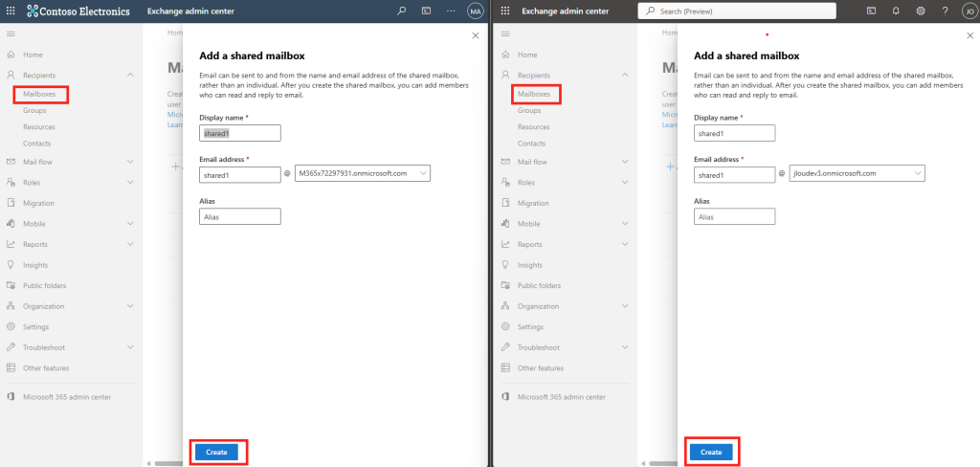Click Home icon in left window sidebar
Image resolution: width=980 pixels, height=467 pixels.
coord(11,55)
